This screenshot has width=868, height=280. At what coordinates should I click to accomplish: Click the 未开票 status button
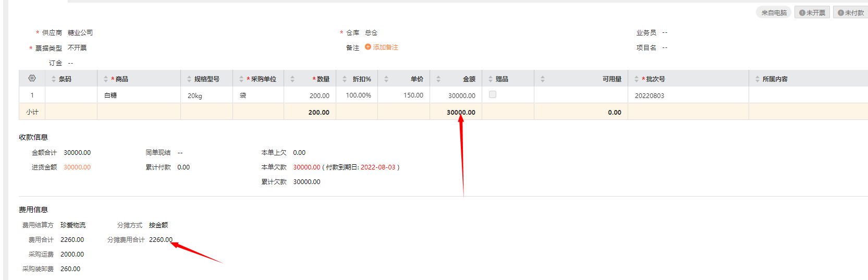click(x=812, y=13)
